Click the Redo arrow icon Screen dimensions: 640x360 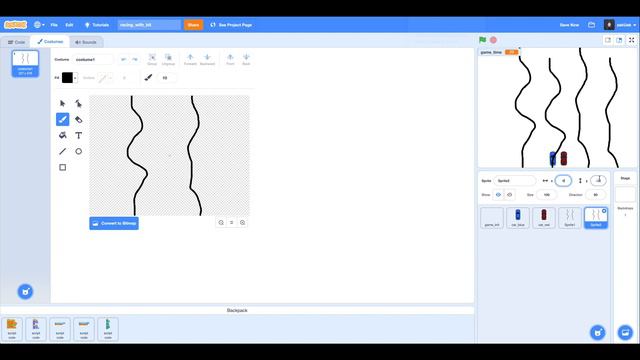pos(135,60)
